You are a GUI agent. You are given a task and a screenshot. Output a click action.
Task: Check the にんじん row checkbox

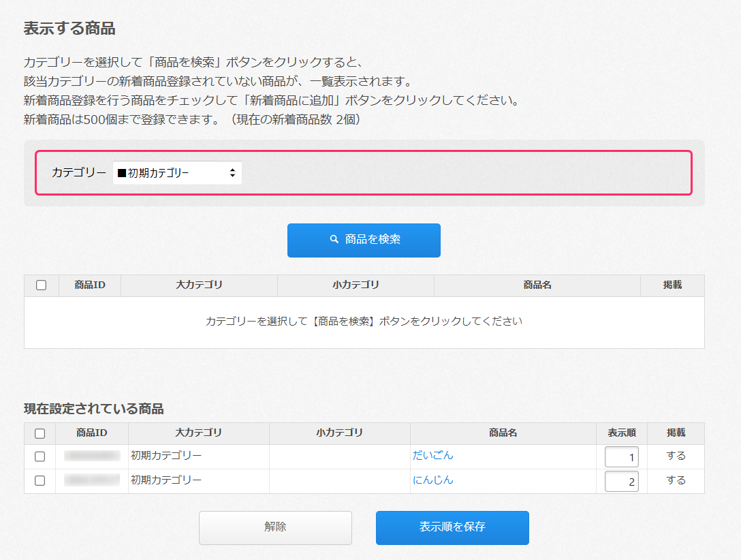[40, 480]
